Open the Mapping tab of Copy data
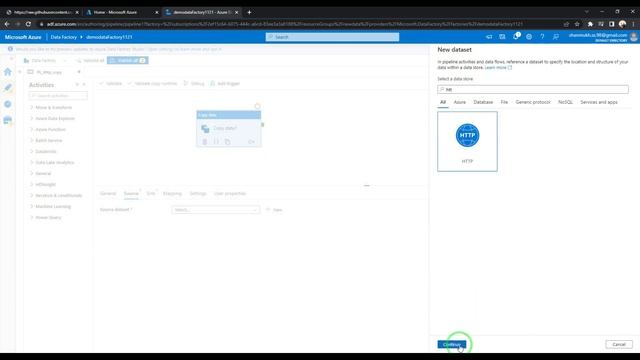Image resolution: width=640 pixels, height=360 pixels. click(172, 193)
